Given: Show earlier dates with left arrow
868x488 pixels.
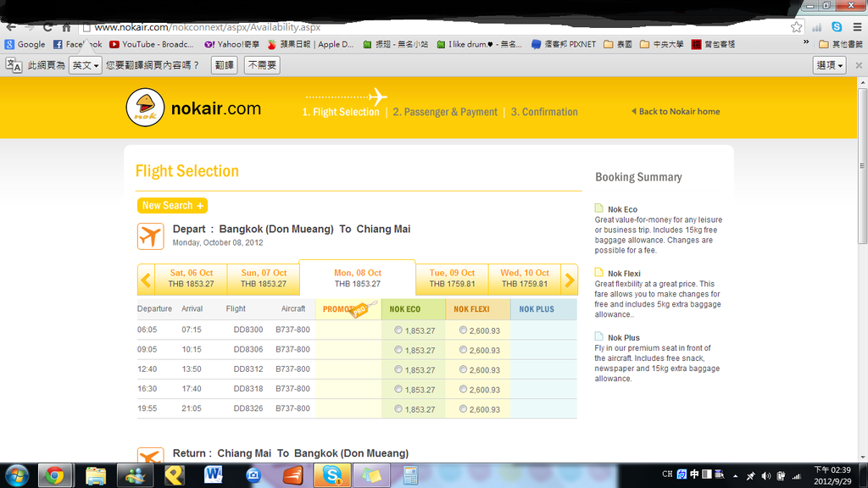Looking at the screenshot, I should [146, 280].
